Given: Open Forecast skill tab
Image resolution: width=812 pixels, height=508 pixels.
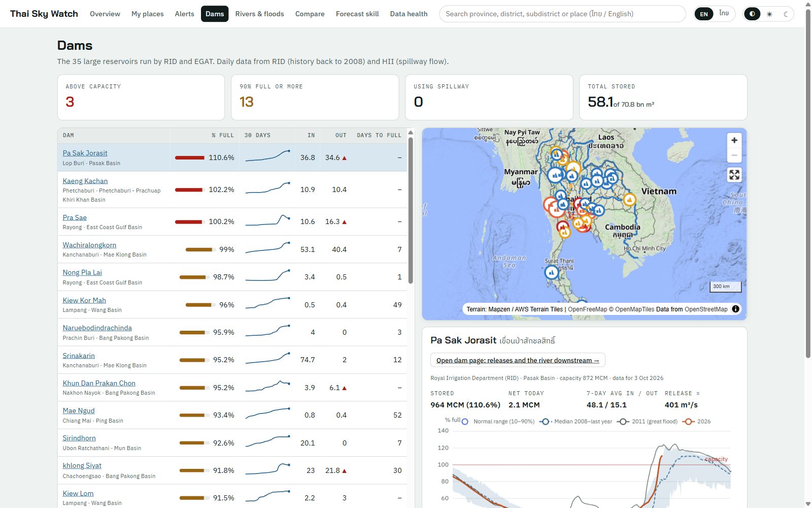Looking at the screenshot, I should pyautogui.click(x=357, y=14).
